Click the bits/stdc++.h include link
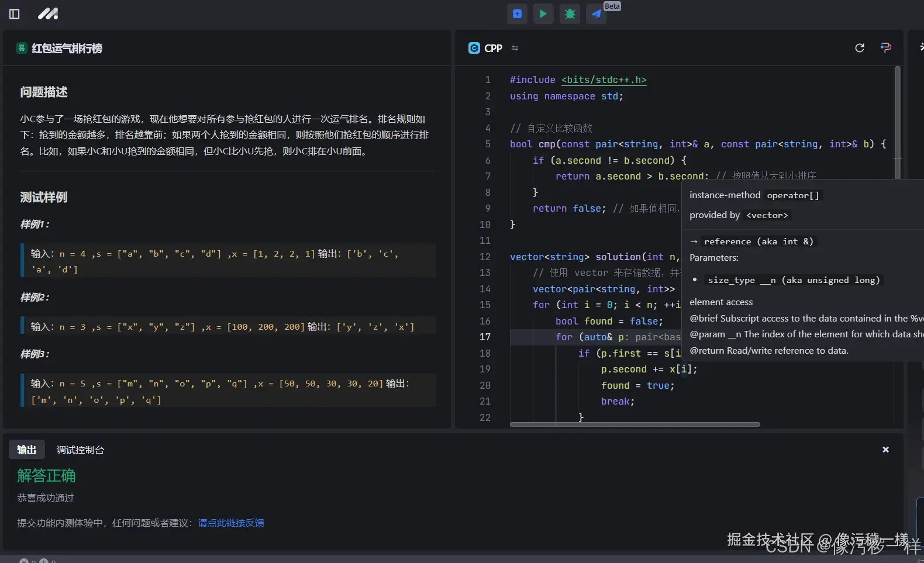 (x=604, y=80)
